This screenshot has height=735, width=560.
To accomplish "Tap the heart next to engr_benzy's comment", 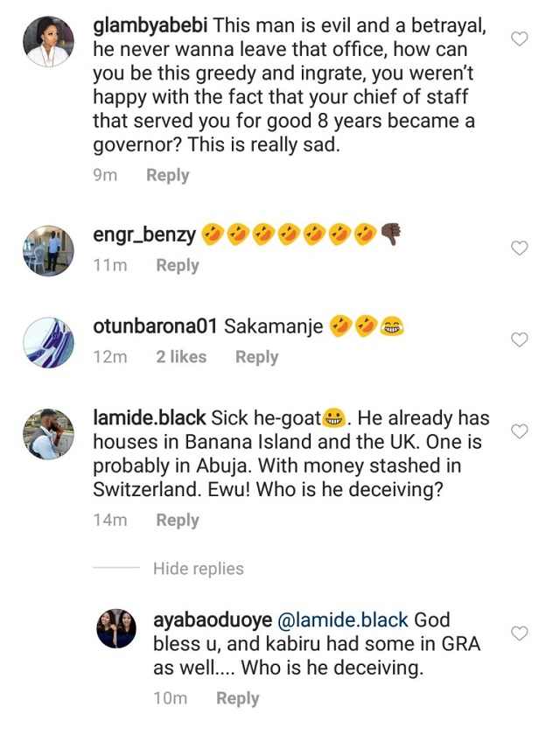I will 519,248.
